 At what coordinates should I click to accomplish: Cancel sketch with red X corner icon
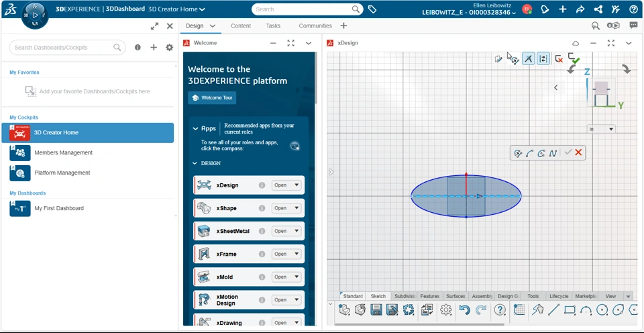tap(559, 59)
